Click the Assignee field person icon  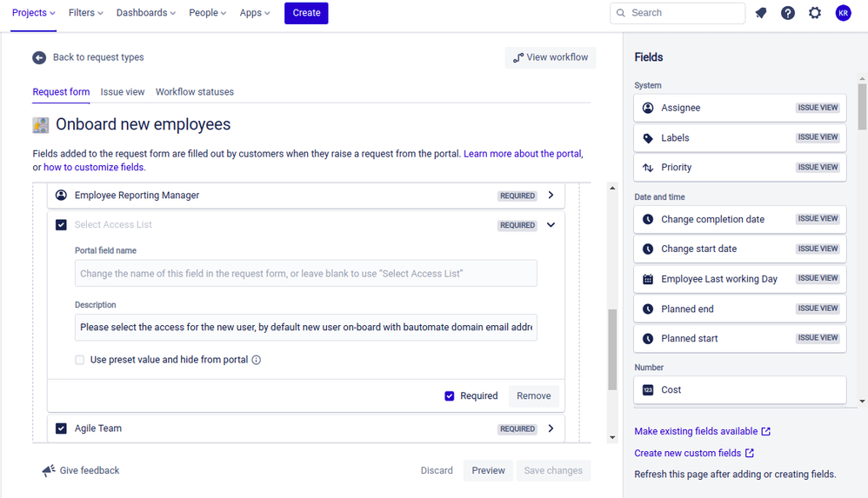click(648, 108)
